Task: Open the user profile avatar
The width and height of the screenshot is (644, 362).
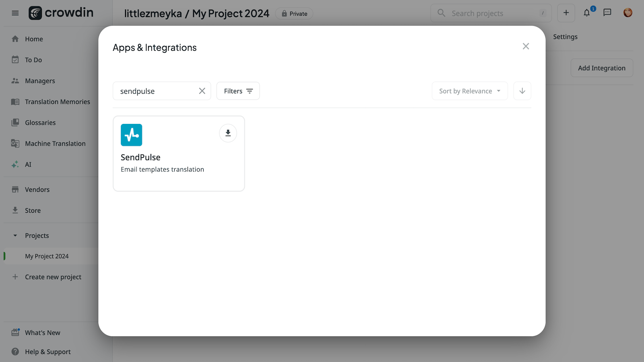Action: (627, 13)
